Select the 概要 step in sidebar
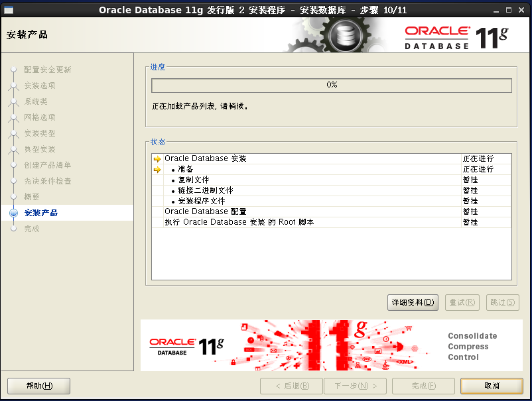 [x=32, y=197]
